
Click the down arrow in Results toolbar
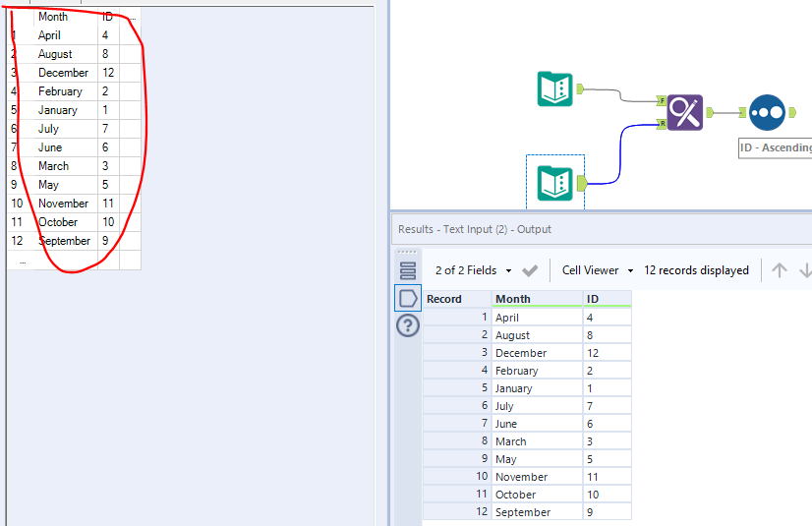click(x=806, y=270)
